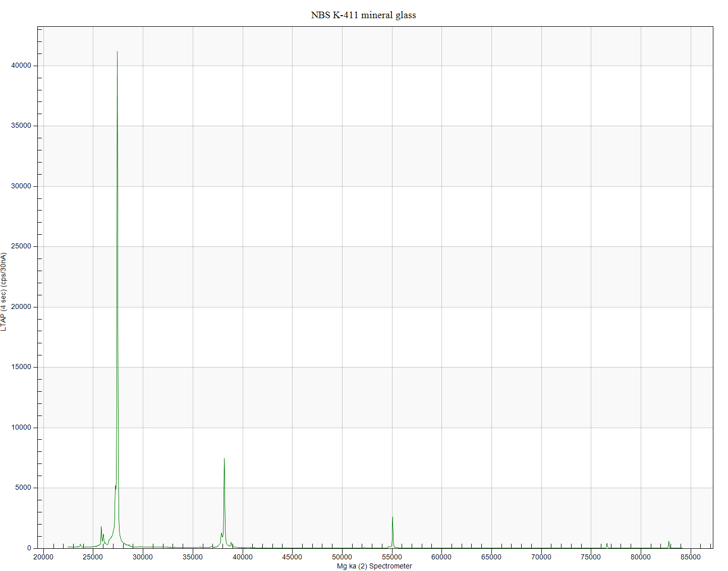
Task: Click the tallest green peak above 40000
Action: click(117, 53)
